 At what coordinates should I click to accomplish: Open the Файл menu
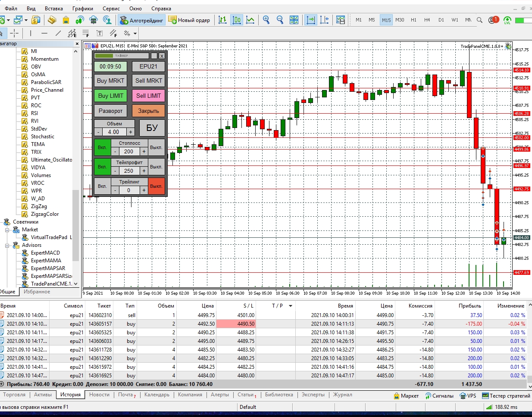(x=11, y=8)
